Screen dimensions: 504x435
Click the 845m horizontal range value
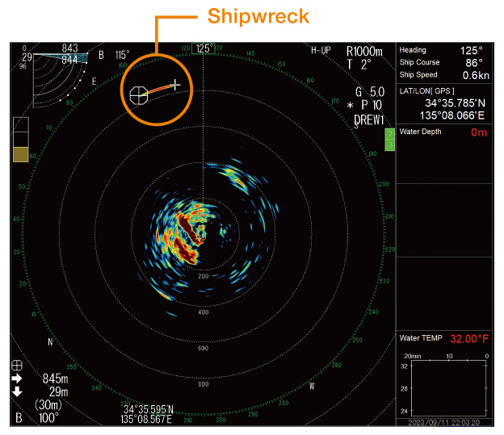pyautogui.click(x=55, y=379)
